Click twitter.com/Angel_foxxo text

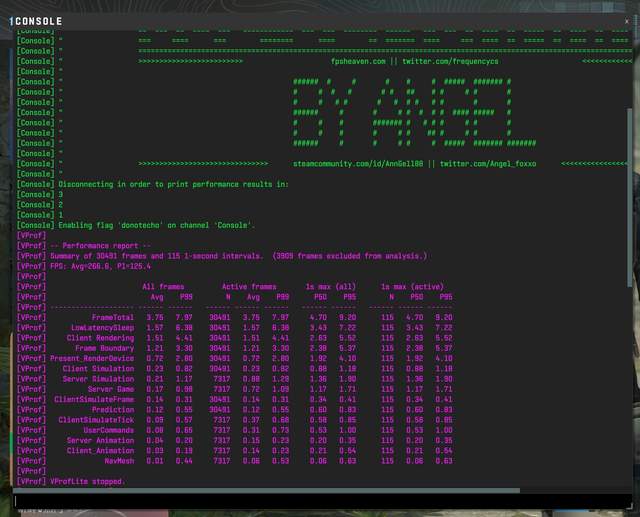pos(488,164)
